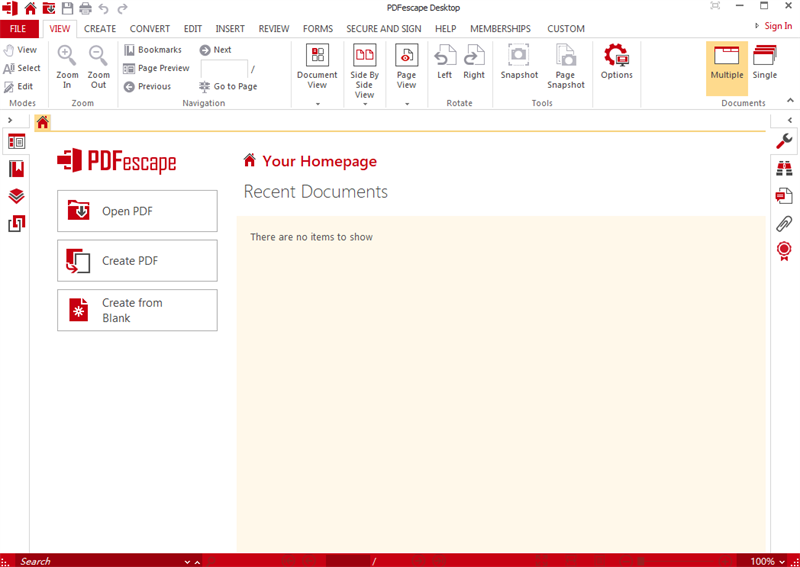Switch to Single document mode
800x567 pixels.
[x=765, y=63]
